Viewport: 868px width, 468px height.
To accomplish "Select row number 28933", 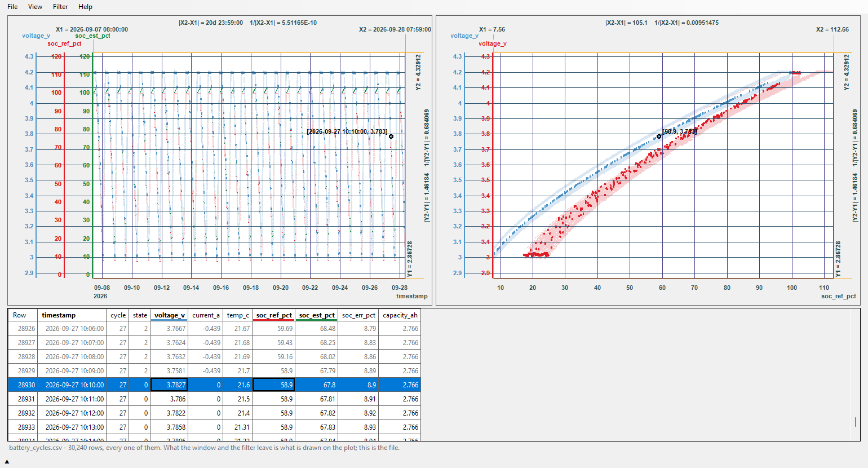I will tap(23, 427).
